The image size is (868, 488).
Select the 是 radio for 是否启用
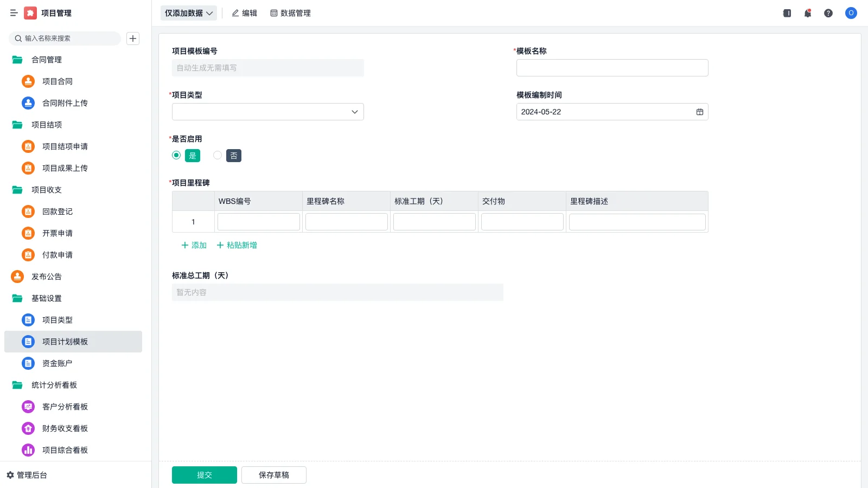176,155
